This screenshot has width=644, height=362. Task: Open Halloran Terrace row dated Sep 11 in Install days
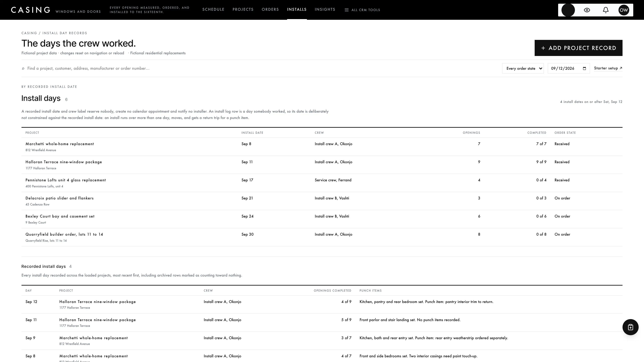[x=322, y=165]
